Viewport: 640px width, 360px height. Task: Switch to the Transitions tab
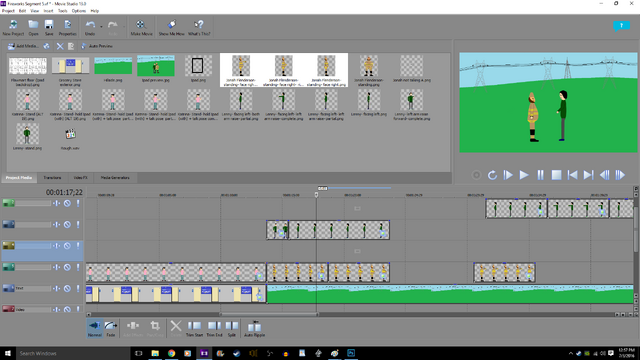pyautogui.click(x=52, y=178)
